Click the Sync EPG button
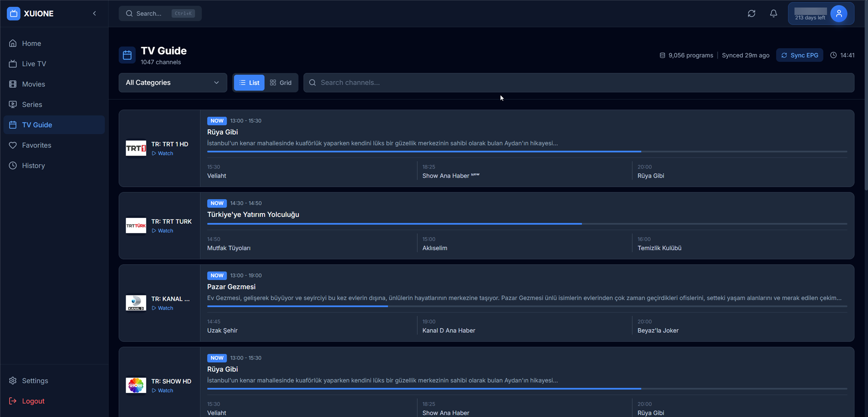Viewport: 868px width, 417px height. (x=799, y=55)
